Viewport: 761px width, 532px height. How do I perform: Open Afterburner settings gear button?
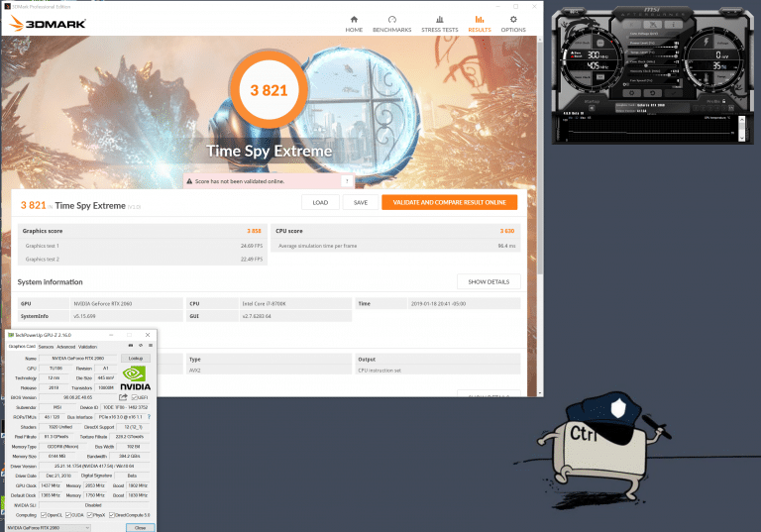click(x=631, y=93)
